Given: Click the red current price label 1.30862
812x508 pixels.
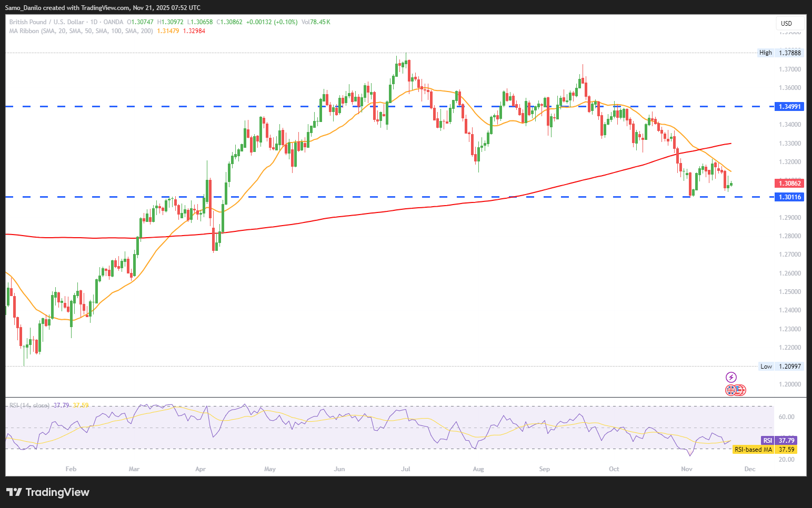Looking at the screenshot, I should pos(790,184).
